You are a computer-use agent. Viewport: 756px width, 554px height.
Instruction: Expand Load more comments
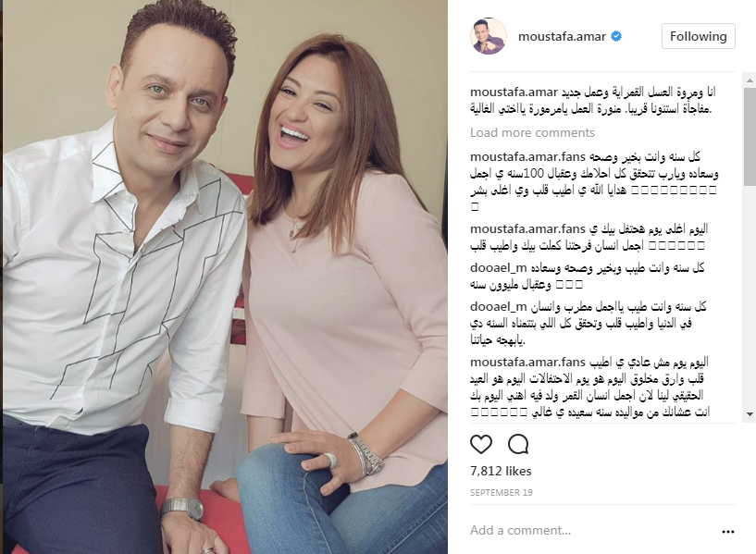[532, 132]
